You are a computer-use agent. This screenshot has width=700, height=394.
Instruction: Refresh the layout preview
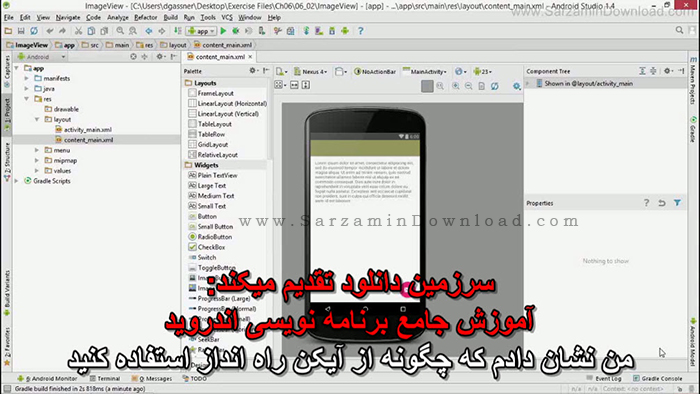[x=495, y=86]
